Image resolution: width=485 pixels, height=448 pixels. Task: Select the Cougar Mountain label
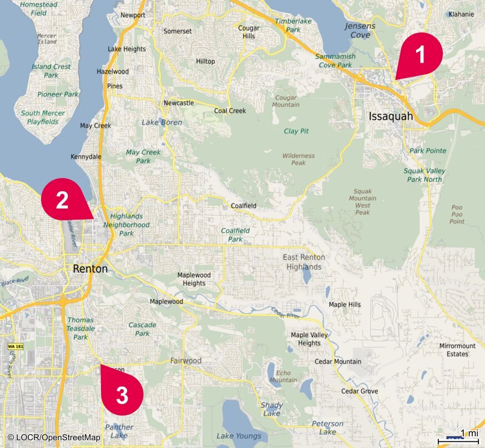tap(286, 101)
